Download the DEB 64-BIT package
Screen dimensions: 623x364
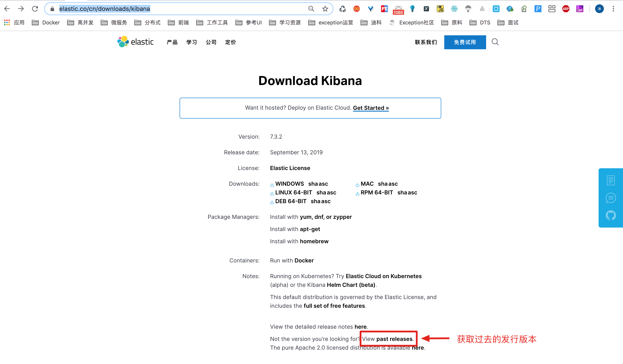click(291, 201)
